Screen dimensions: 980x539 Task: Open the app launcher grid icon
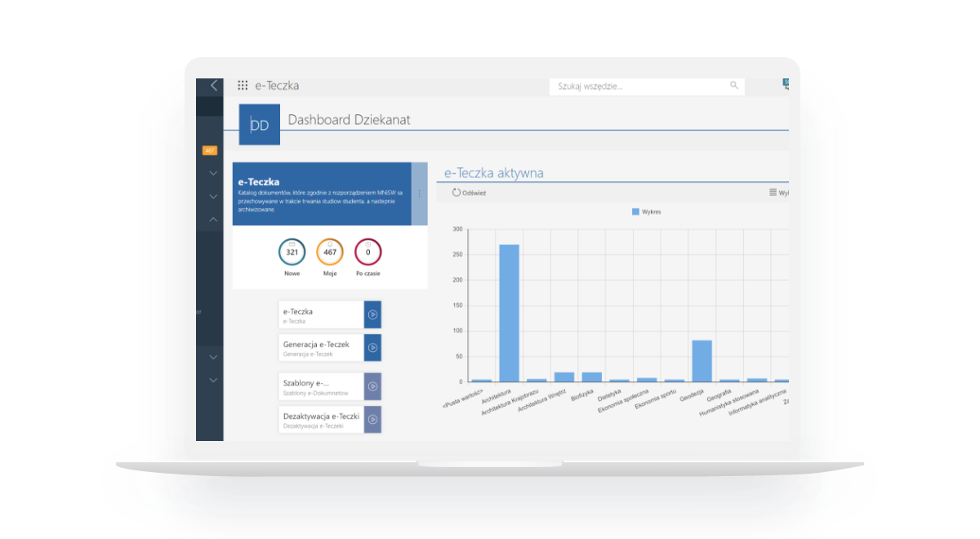(x=243, y=86)
